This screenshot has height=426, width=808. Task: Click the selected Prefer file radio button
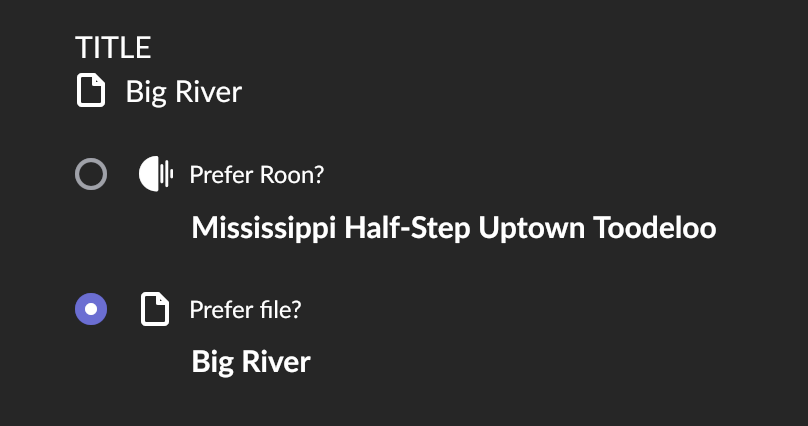[91, 310]
